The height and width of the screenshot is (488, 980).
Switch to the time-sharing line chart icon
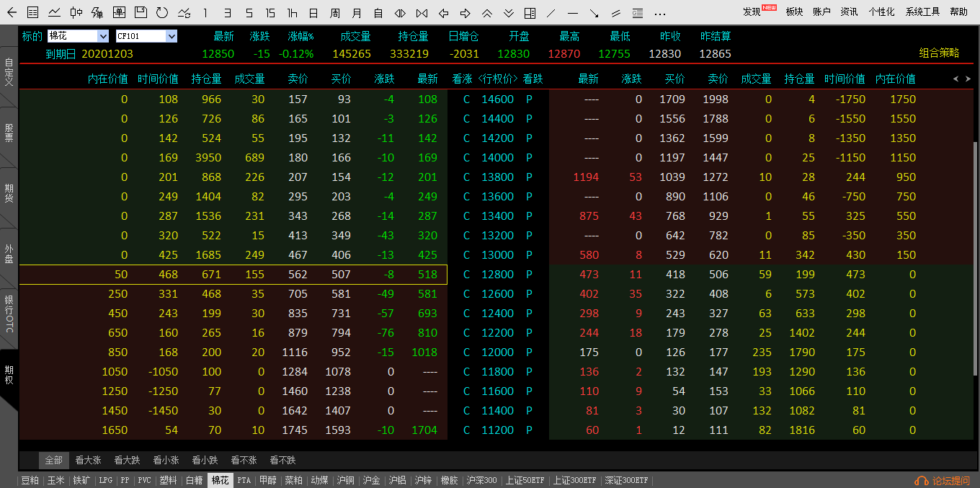click(x=55, y=12)
